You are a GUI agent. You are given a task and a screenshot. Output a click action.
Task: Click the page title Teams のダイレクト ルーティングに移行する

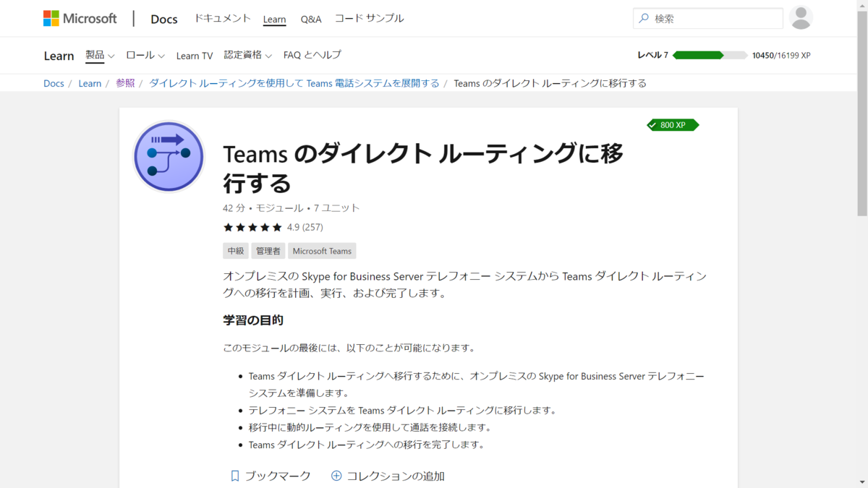pyautogui.click(x=423, y=168)
